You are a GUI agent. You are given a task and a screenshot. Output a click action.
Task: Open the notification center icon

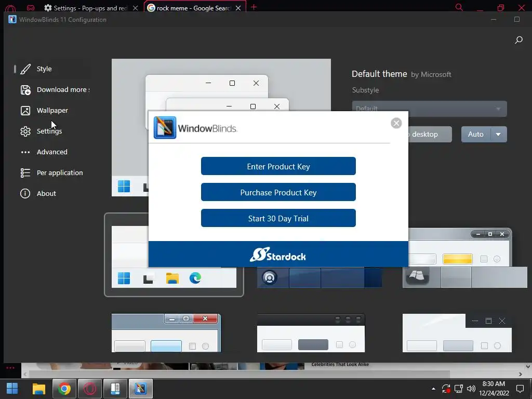520,389
